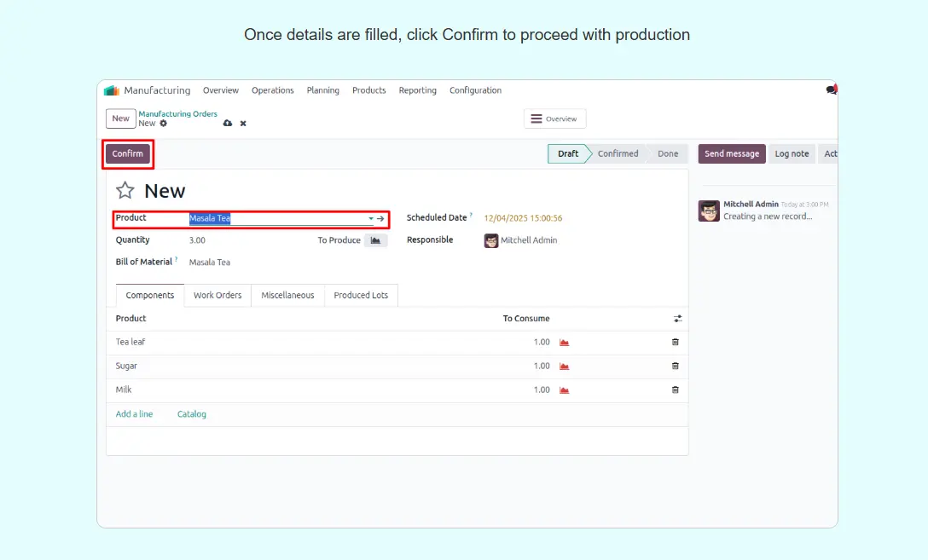Viewport: 928px width, 560px height.
Task: Open optional columns settings in components table
Action: point(678,319)
